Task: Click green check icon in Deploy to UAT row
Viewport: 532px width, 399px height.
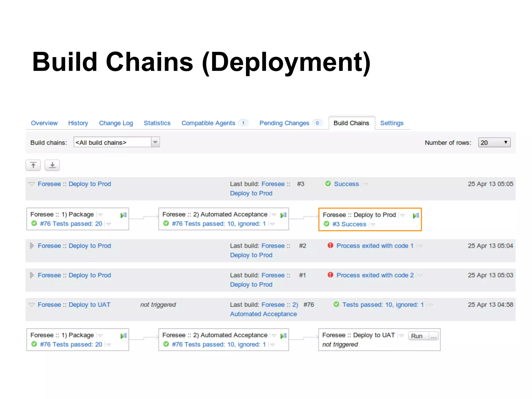Action: click(336, 304)
